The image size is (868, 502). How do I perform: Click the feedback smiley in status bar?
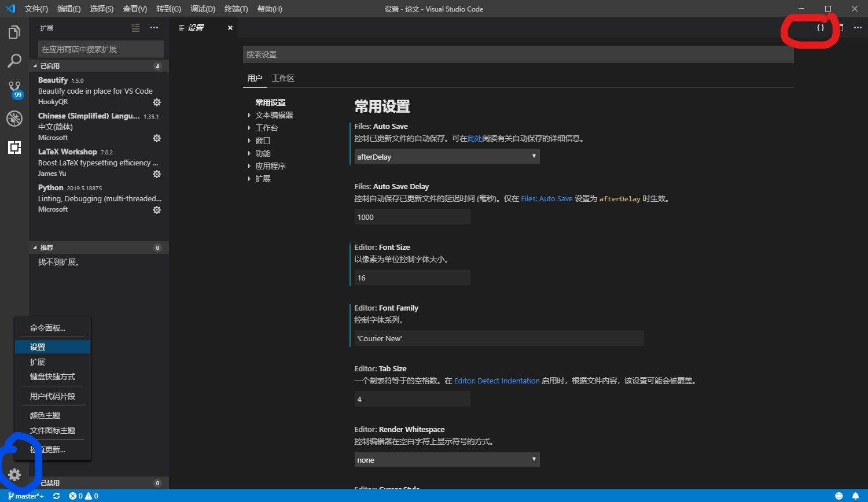[x=839, y=496]
